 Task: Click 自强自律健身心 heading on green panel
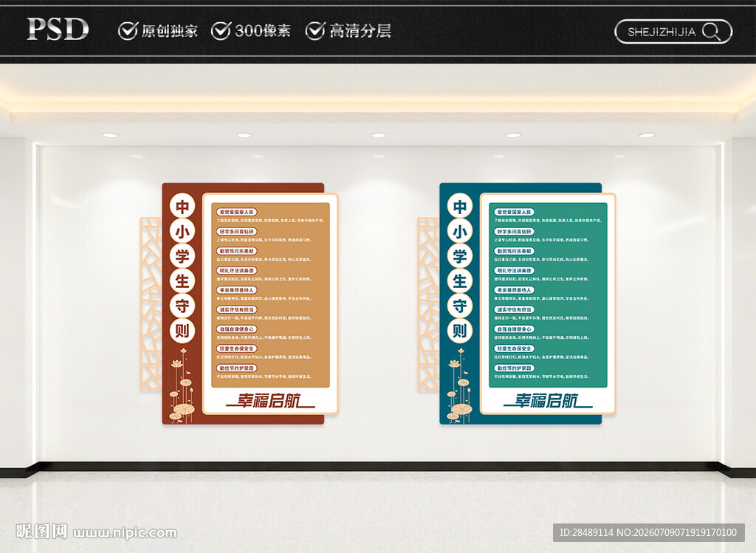[514, 329]
